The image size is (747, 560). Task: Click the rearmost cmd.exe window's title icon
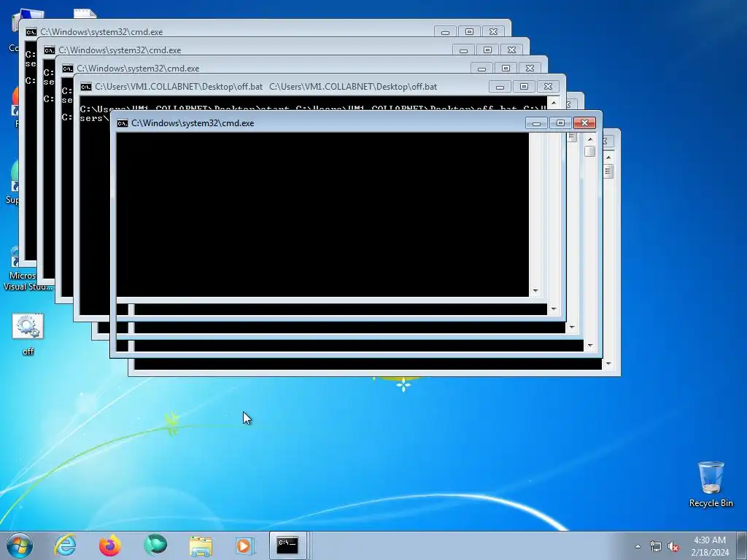(x=31, y=32)
